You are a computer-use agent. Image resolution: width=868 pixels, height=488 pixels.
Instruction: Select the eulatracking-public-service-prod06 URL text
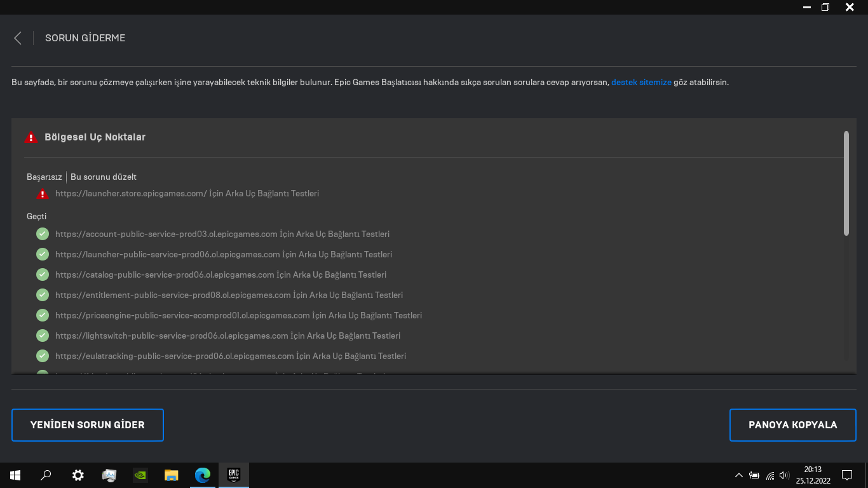tap(175, 356)
